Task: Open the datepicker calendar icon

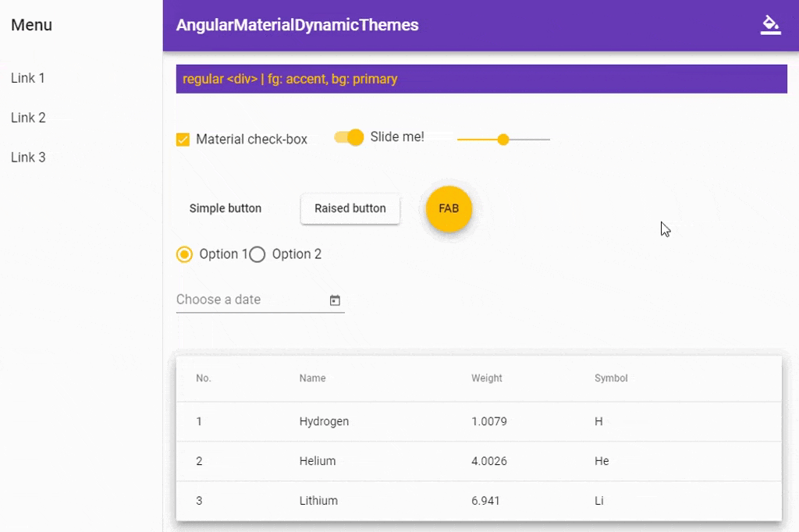Action: pos(335,300)
